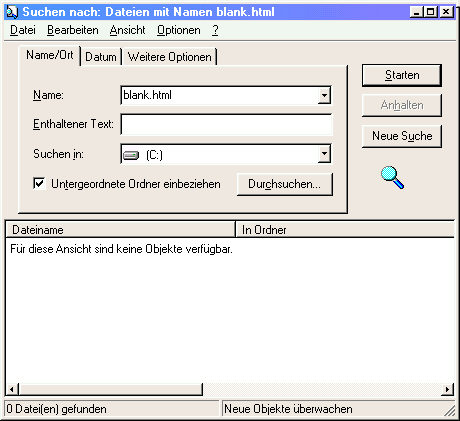Open the Optionen menu
Screen dimensions: 460x421
(179, 30)
